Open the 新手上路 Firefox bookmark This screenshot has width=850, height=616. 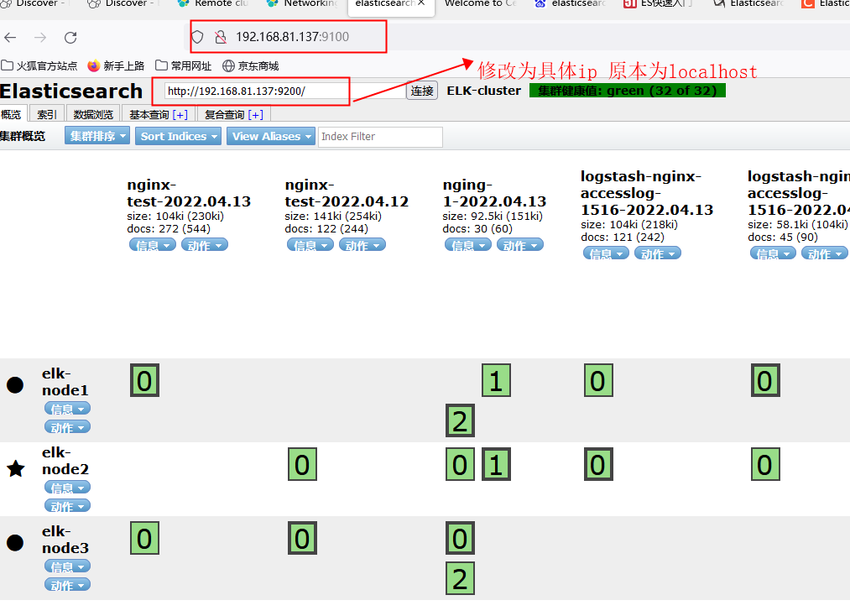click(x=116, y=66)
